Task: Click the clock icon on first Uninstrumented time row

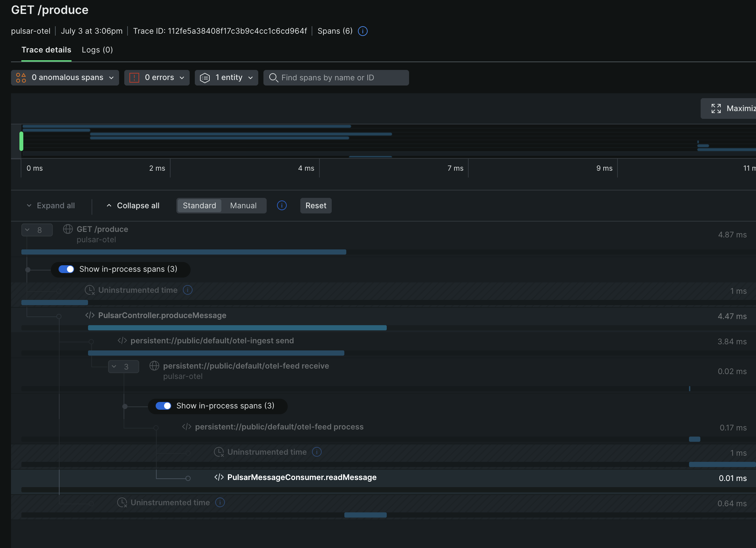Action: pos(90,290)
